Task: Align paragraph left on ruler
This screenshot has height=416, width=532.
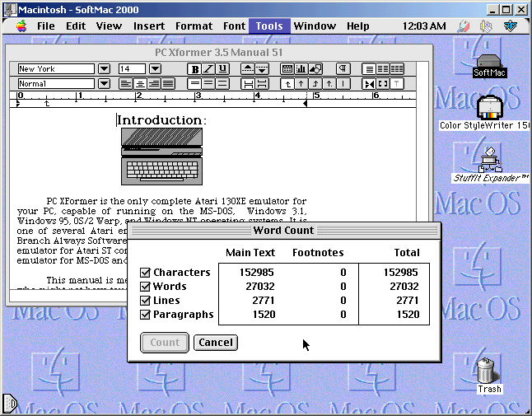Action: click(x=126, y=83)
